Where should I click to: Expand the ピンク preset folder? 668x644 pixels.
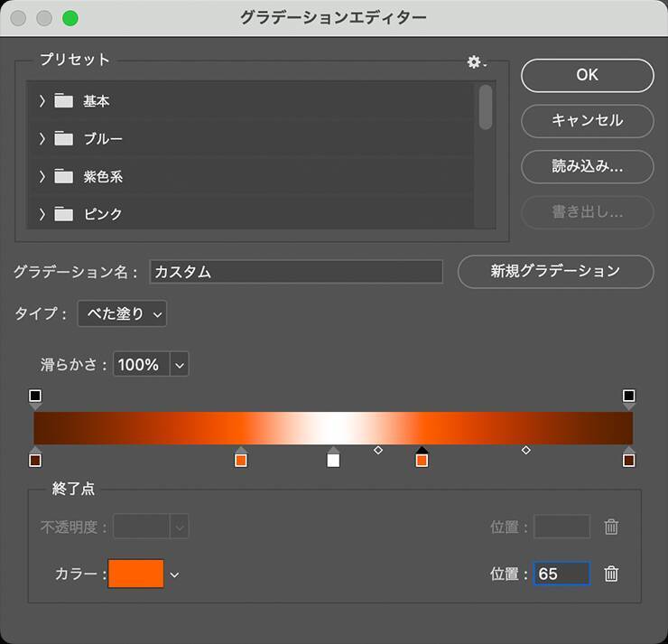(42, 214)
